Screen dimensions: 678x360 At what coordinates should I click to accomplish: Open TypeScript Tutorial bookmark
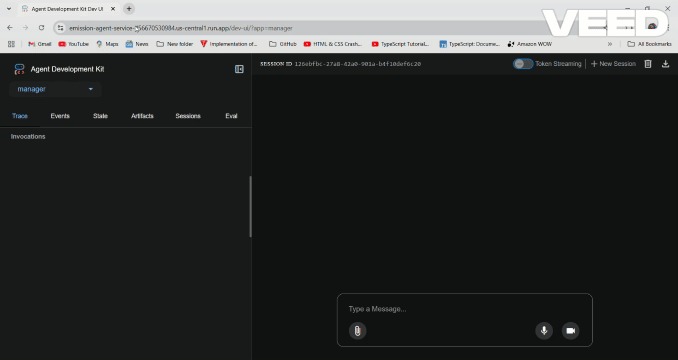400,44
